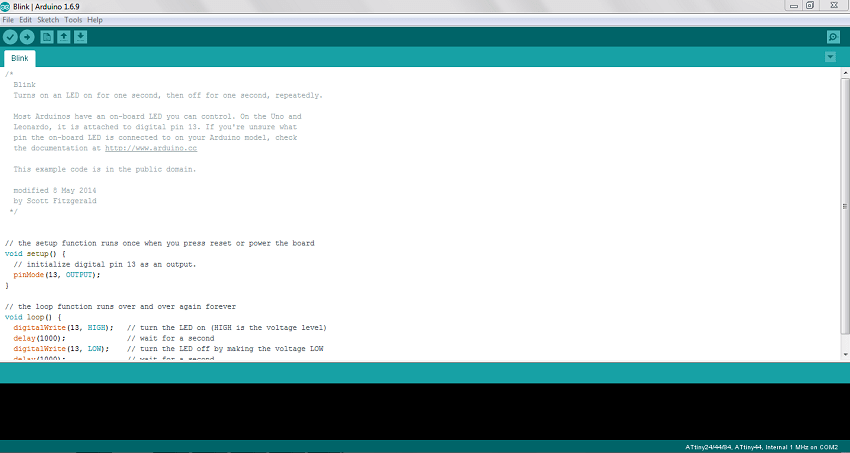Click the Arduino logo in the title bar
Screen dimensions: 850x453
click(5, 6)
